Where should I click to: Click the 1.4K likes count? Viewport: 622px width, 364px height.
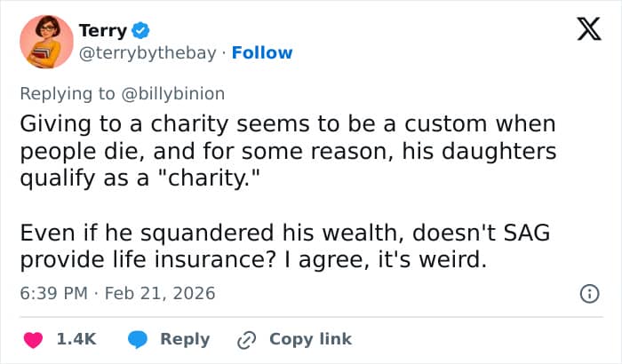click(x=76, y=339)
